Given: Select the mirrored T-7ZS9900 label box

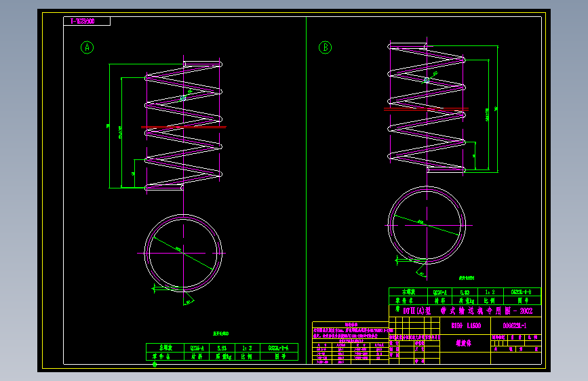Looking at the screenshot, I should point(87,22).
